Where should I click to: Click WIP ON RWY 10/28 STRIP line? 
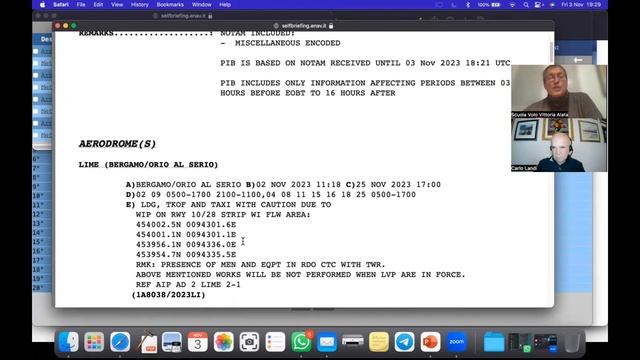[223, 215]
